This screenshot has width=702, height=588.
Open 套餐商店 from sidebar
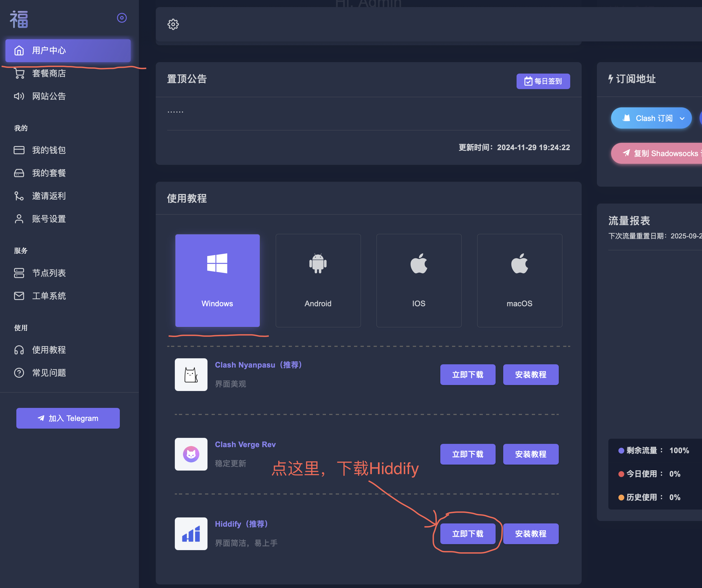point(49,74)
